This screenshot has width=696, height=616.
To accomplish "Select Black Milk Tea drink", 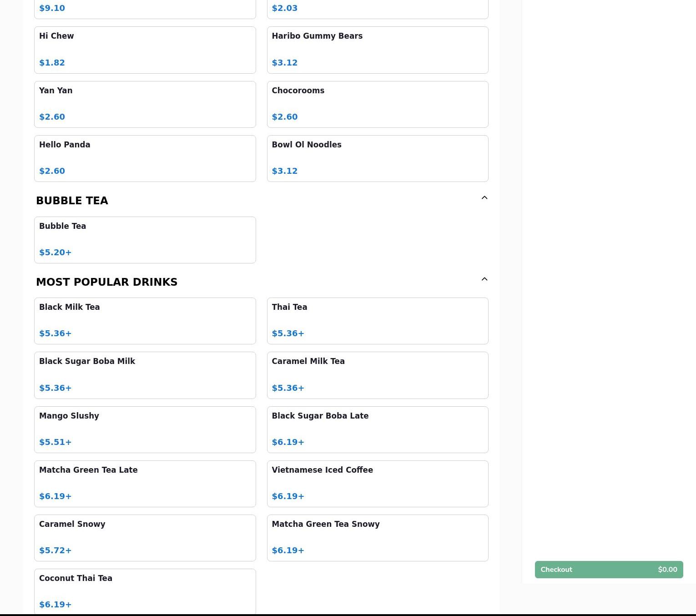I will point(145,321).
